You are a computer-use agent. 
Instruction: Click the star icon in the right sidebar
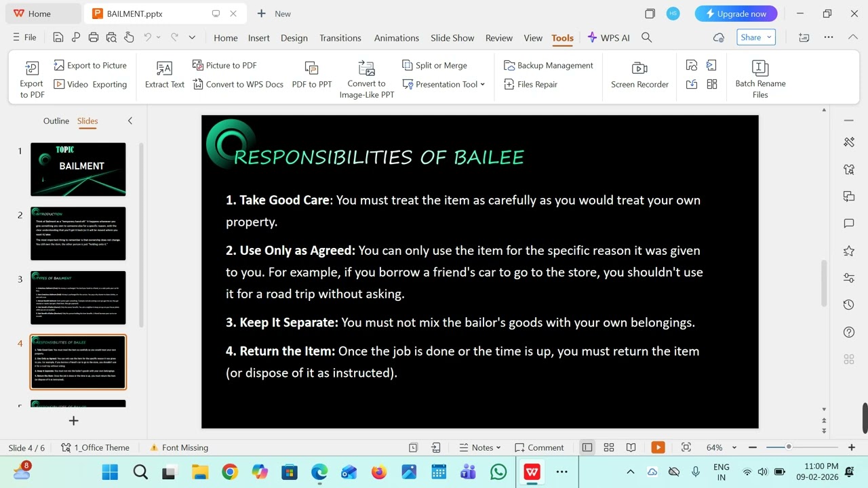[x=848, y=251]
